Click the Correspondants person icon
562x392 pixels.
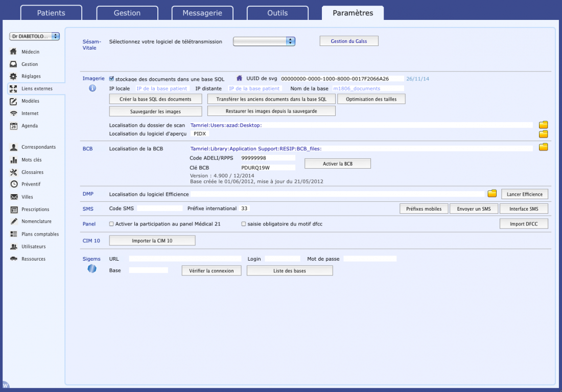14,147
